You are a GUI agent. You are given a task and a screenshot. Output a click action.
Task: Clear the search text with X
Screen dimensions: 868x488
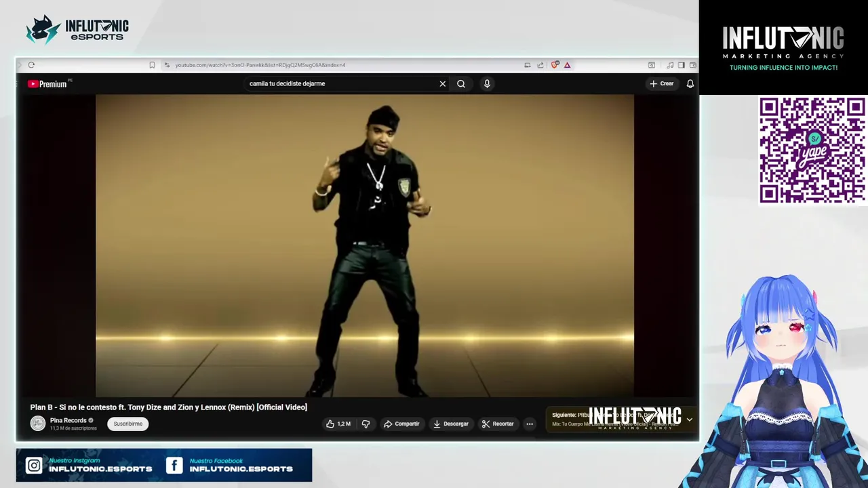443,84
